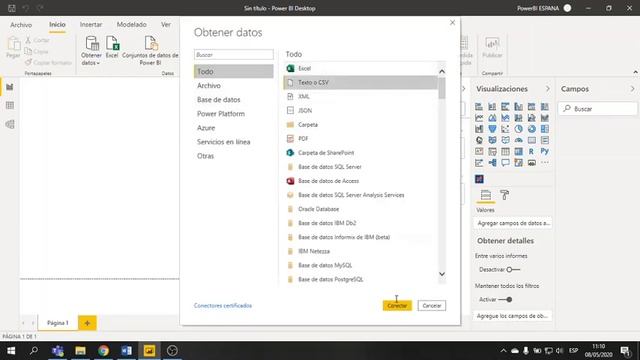Select the Power Platform category
The width and height of the screenshot is (640, 360).
click(233, 114)
